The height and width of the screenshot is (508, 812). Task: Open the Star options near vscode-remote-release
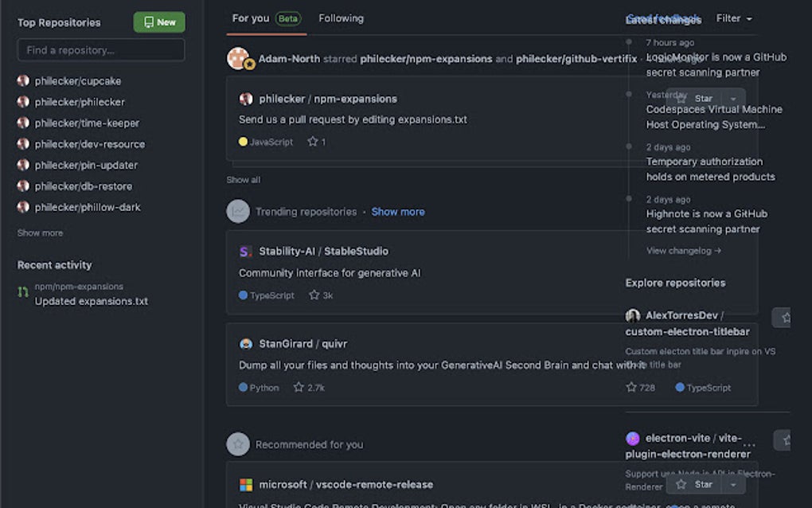(x=733, y=483)
